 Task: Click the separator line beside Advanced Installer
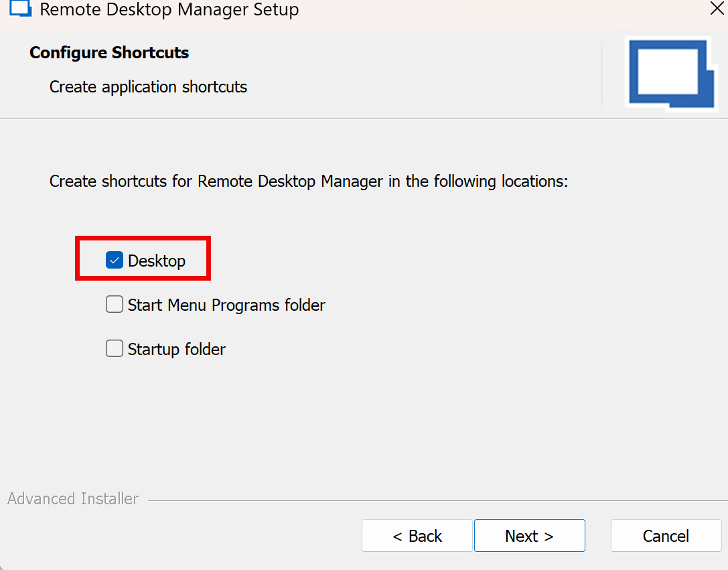435,500
